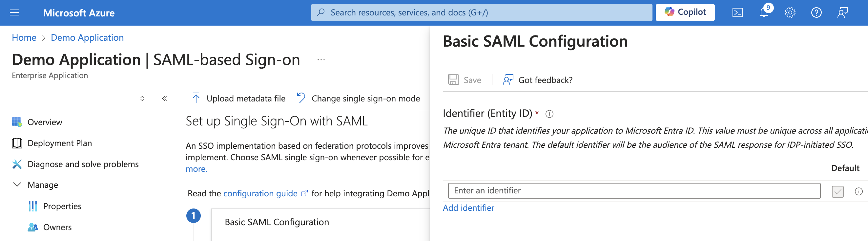This screenshot has width=868, height=241.
Task: Collapse the Manage section chevron
Action: 17,185
